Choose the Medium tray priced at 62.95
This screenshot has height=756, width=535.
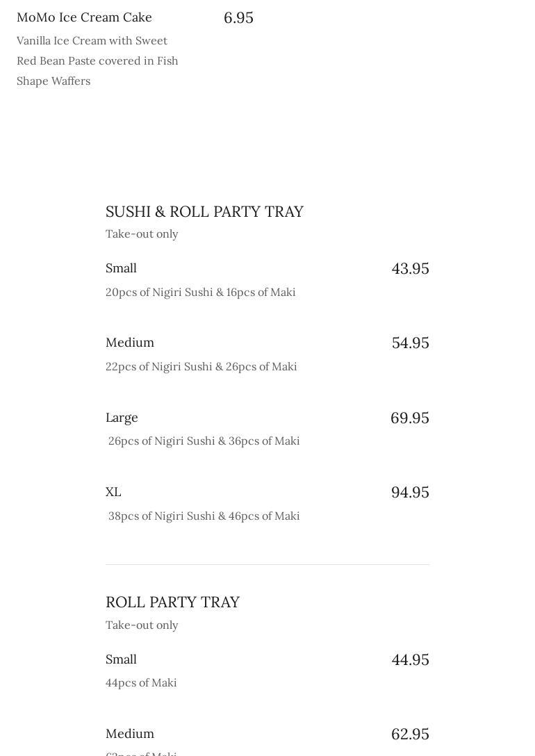[130, 734]
